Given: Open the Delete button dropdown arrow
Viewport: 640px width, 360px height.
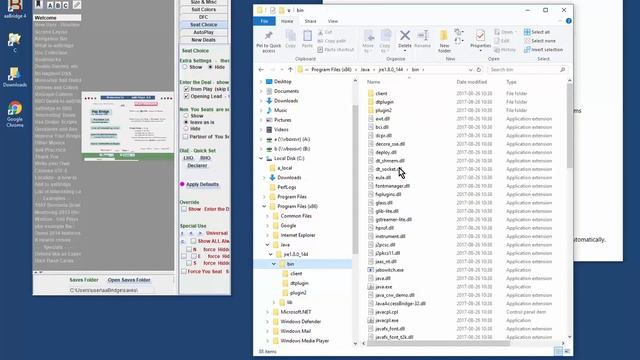Looking at the screenshot, I should 405,51.
